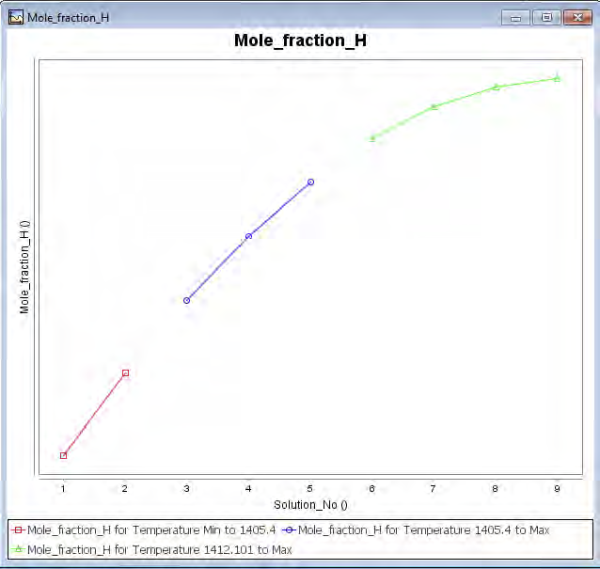Click the red square marker at solution 2
This screenshot has height=569, width=600.
point(126,373)
